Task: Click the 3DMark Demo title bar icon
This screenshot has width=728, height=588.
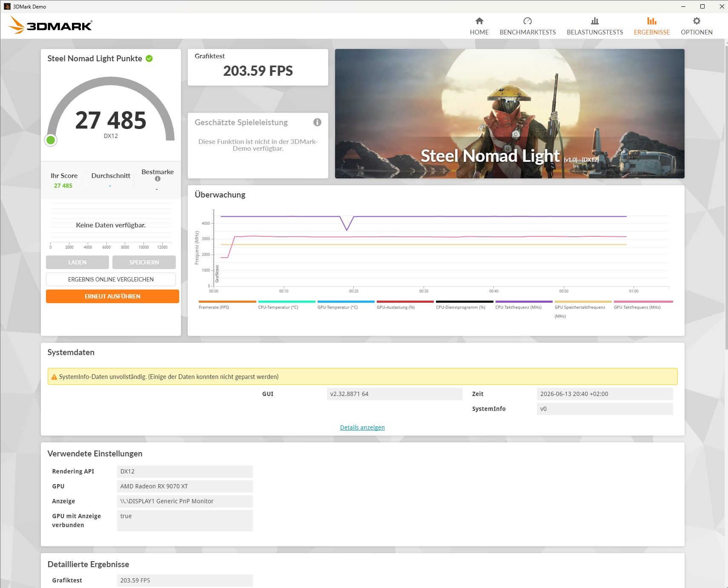Action: click(7, 6)
